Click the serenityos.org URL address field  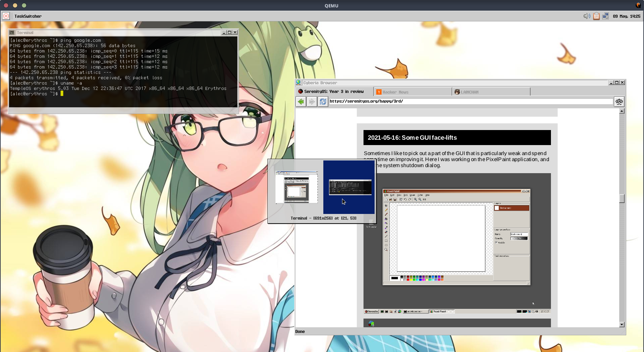pyautogui.click(x=470, y=101)
